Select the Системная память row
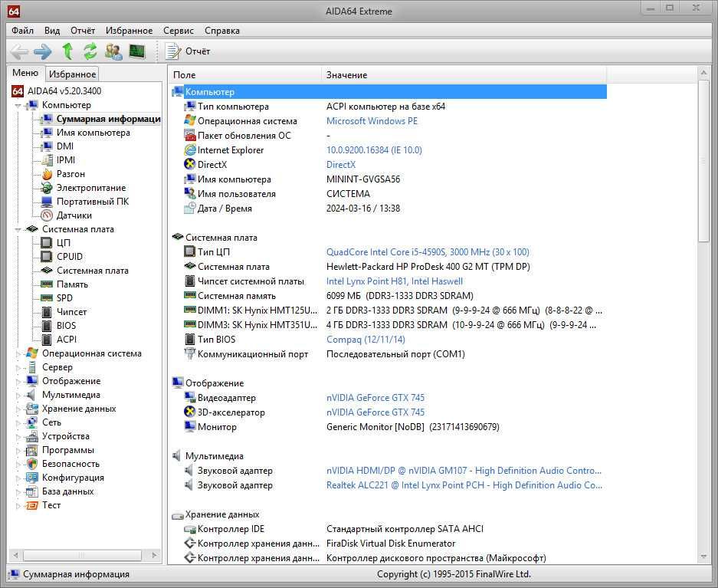The height and width of the screenshot is (588, 718). (x=389, y=296)
